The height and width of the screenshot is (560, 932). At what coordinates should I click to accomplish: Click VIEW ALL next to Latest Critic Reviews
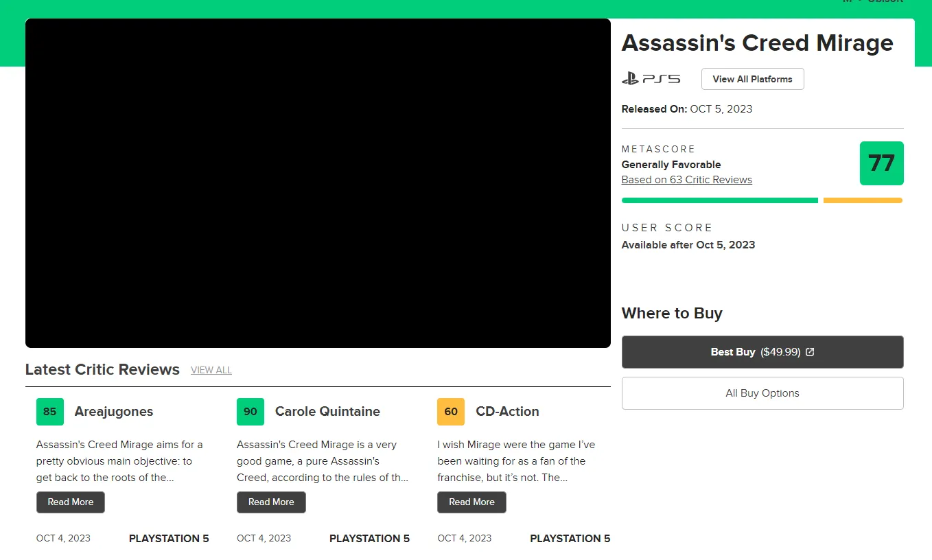[211, 370]
